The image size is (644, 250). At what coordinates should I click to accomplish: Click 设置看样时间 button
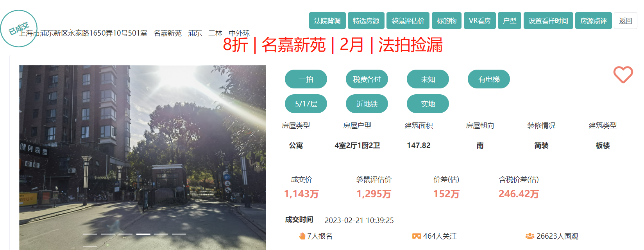pyautogui.click(x=548, y=21)
